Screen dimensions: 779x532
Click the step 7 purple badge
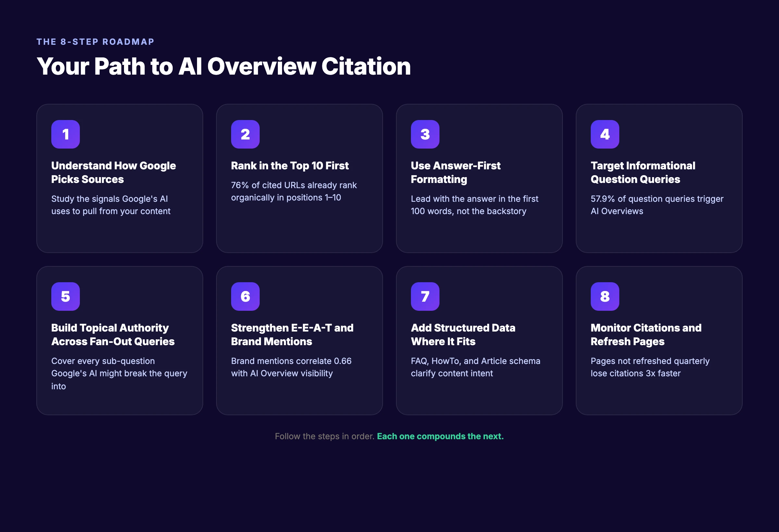[425, 296]
